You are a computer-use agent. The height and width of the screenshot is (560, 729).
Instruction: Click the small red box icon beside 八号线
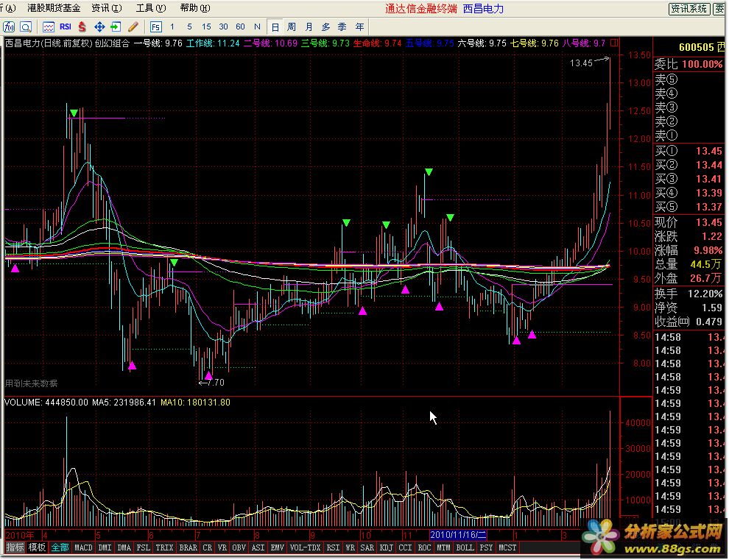(614, 43)
